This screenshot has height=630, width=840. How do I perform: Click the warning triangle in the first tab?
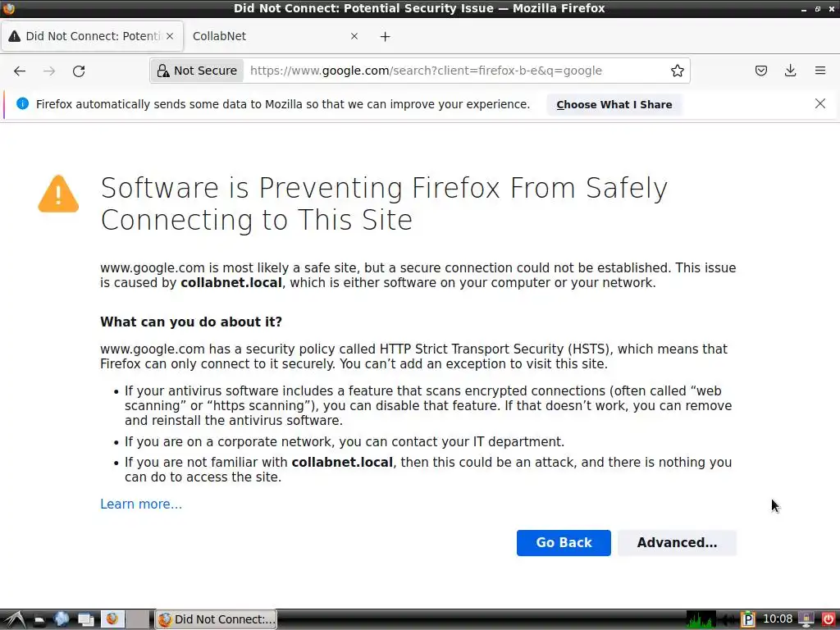coord(15,36)
